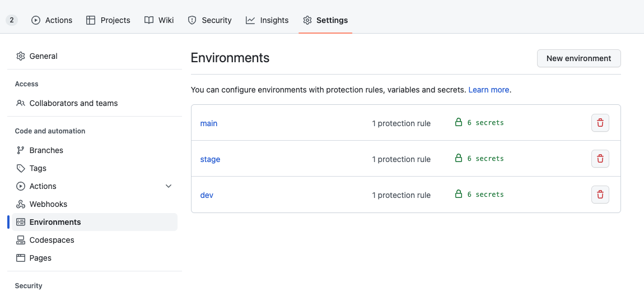644x291 pixels.
Task: Click the lock icon in main row
Action: 458,122
